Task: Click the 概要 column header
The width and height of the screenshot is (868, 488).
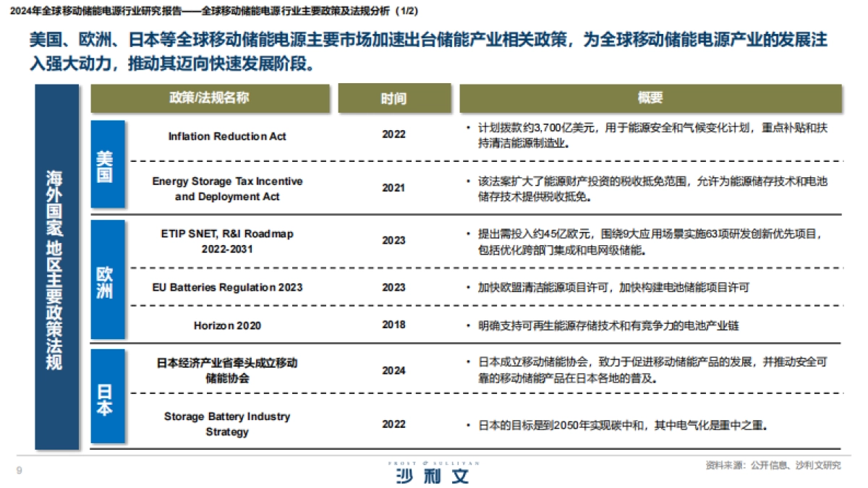Action: click(x=653, y=98)
